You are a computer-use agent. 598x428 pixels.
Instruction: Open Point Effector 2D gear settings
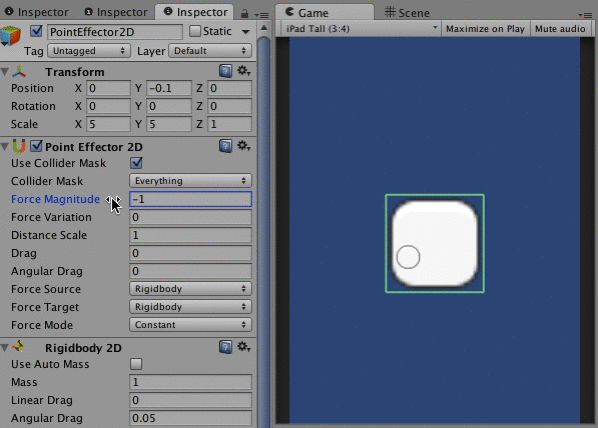point(244,146)
